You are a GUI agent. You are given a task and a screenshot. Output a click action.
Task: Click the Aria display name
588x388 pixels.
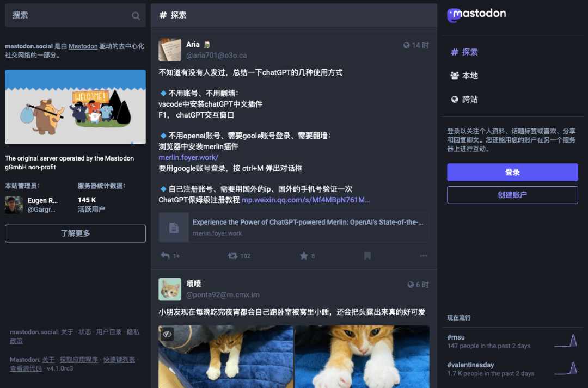[193, 44]
